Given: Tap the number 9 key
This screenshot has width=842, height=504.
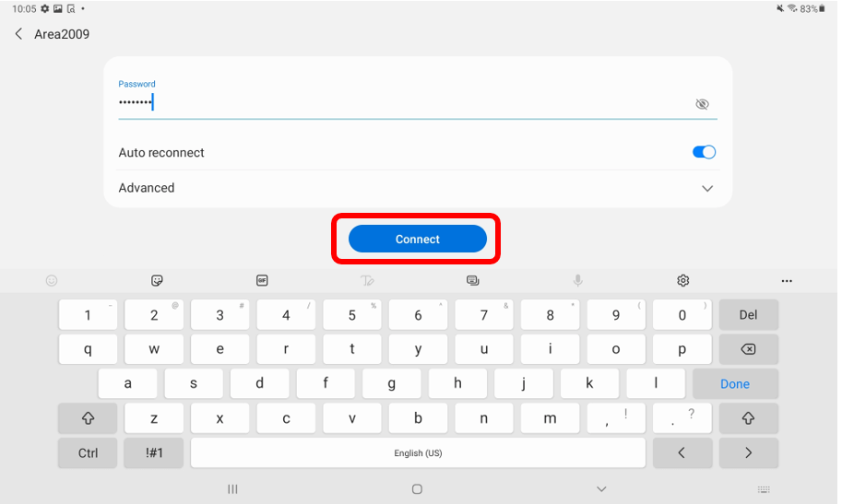Looking at the screenshot, I should 616,314.
